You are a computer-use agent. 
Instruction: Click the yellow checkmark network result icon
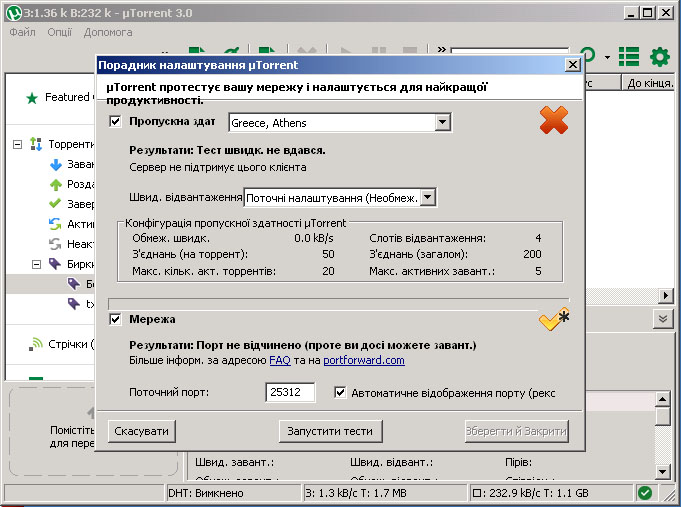tap(554, 319)
